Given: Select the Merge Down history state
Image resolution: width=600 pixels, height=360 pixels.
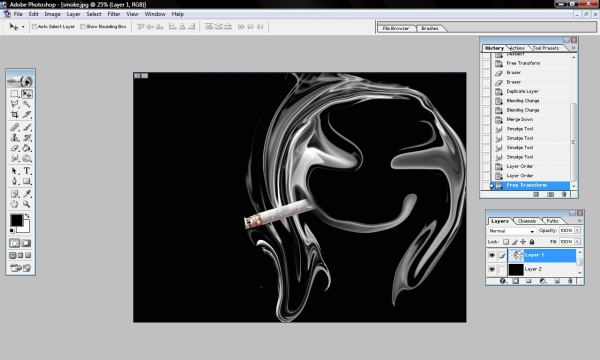Looking at the screenshot, I should pyautogui.click(x=532, y=119).
